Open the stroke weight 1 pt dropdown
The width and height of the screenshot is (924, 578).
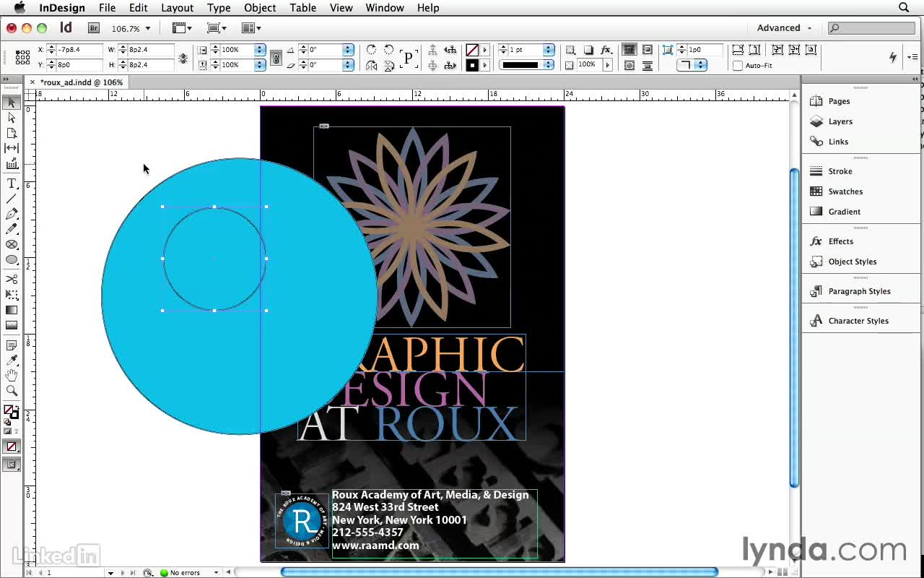(549, 50)
